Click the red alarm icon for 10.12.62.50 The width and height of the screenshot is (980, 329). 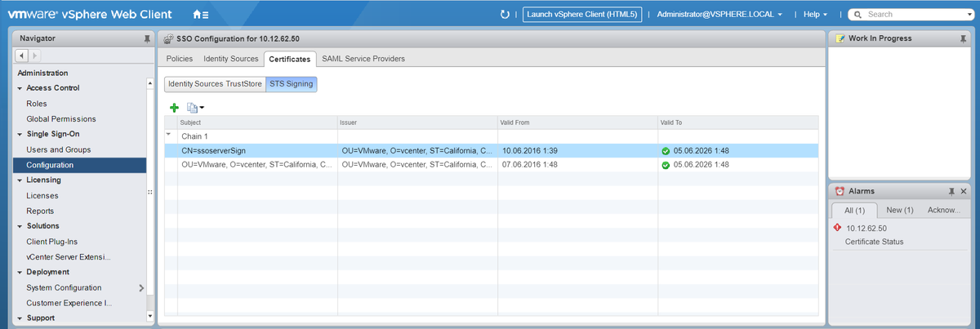coord(837,228)
